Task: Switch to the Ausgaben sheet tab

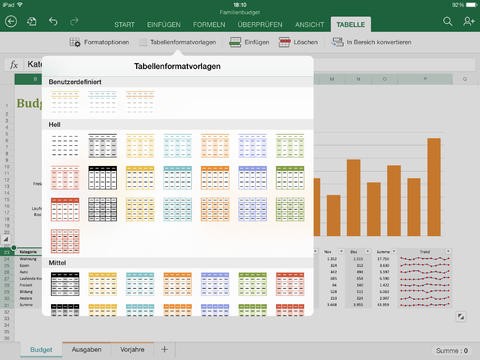Action: pos(87,350)
